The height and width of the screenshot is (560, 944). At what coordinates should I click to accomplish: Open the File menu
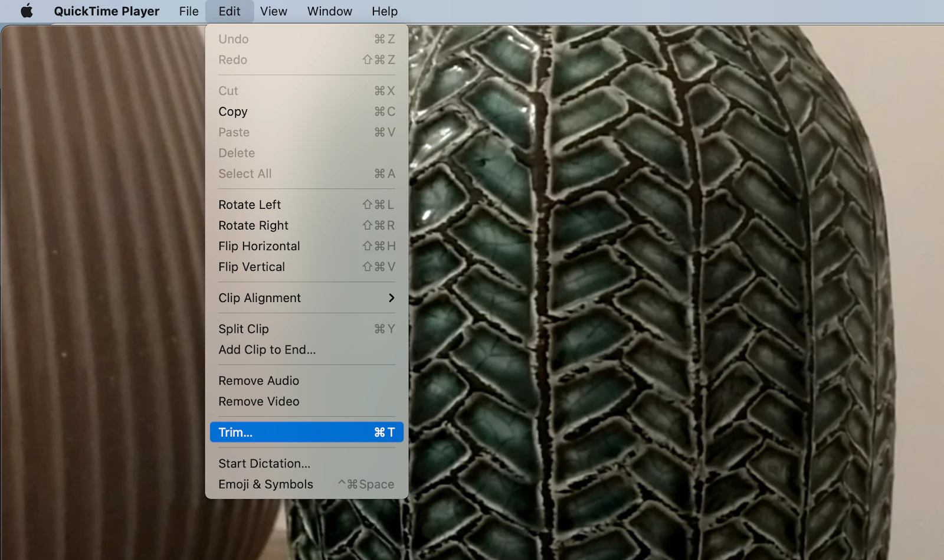click(x=188, y=11)
